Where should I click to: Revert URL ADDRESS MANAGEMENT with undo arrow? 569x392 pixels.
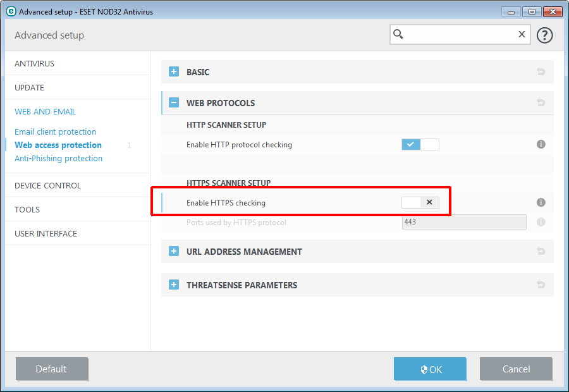click(541, 251)
